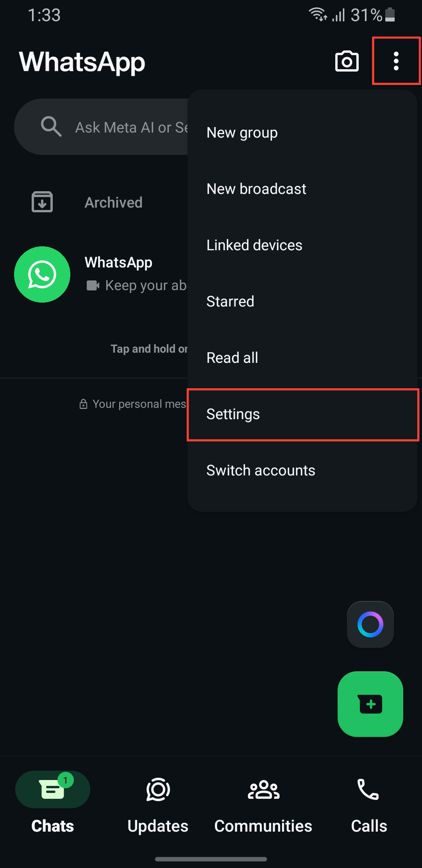
Task: Tap the three-dot more options icon
Action: (x=396, y=61)
